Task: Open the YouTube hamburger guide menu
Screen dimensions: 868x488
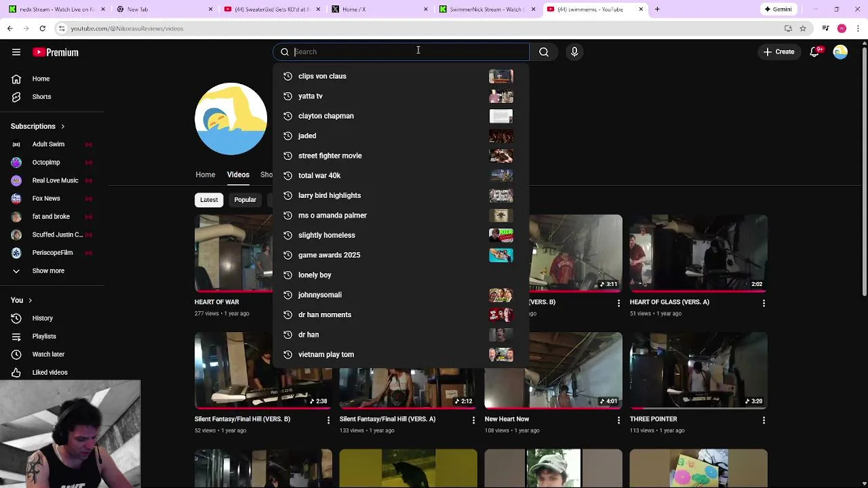Action: click(16, 52)
